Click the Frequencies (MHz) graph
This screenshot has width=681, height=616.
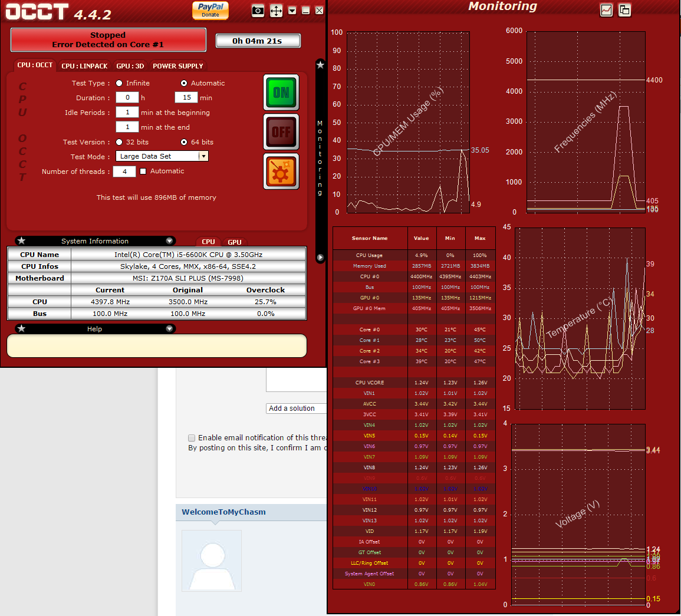click(x=586, y=122)
